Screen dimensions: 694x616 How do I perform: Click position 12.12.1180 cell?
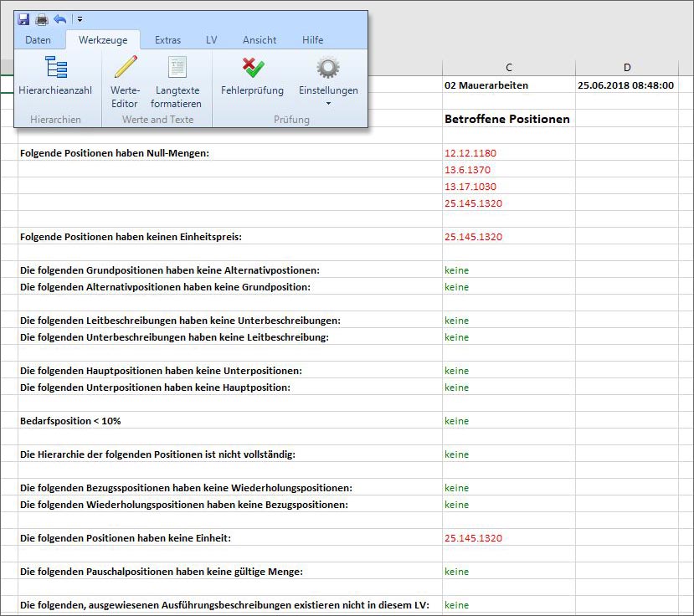(470, 153)
